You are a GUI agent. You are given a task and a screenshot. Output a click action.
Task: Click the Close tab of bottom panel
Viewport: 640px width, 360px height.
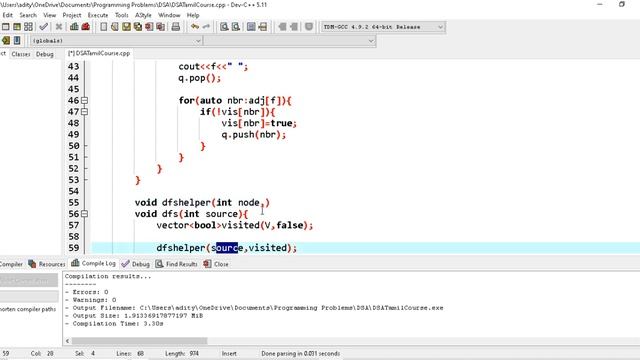(216, 264)
